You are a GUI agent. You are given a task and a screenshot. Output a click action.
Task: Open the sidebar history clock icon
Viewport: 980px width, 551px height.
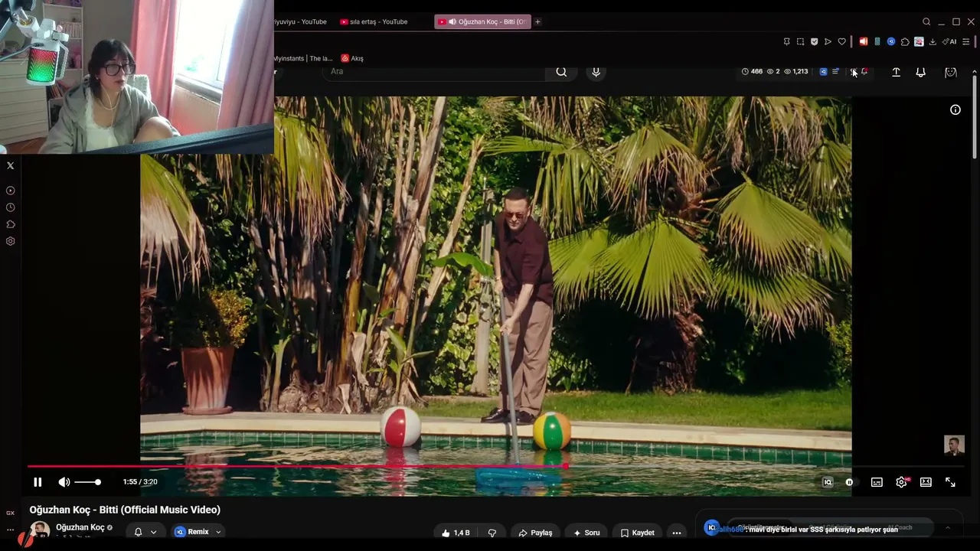coord(10,207)
